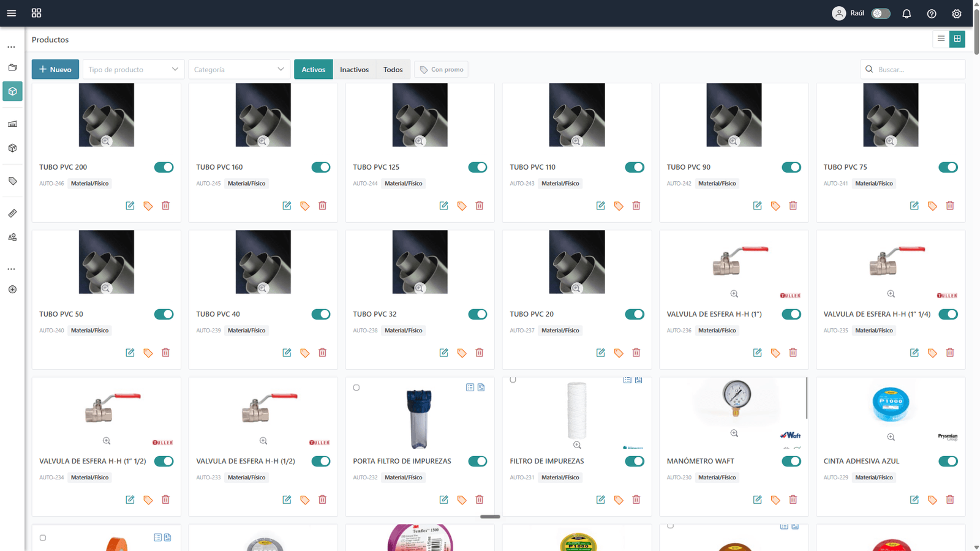The width and height of the screenshot is (980, 551).
Task: Switch to the Inactivos tab
Action: point(354,69)
